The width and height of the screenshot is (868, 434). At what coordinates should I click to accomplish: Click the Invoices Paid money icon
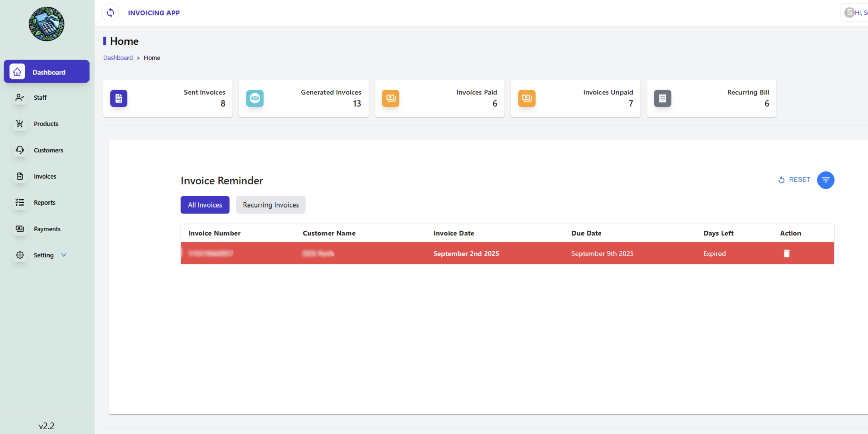tap(391, 98)
